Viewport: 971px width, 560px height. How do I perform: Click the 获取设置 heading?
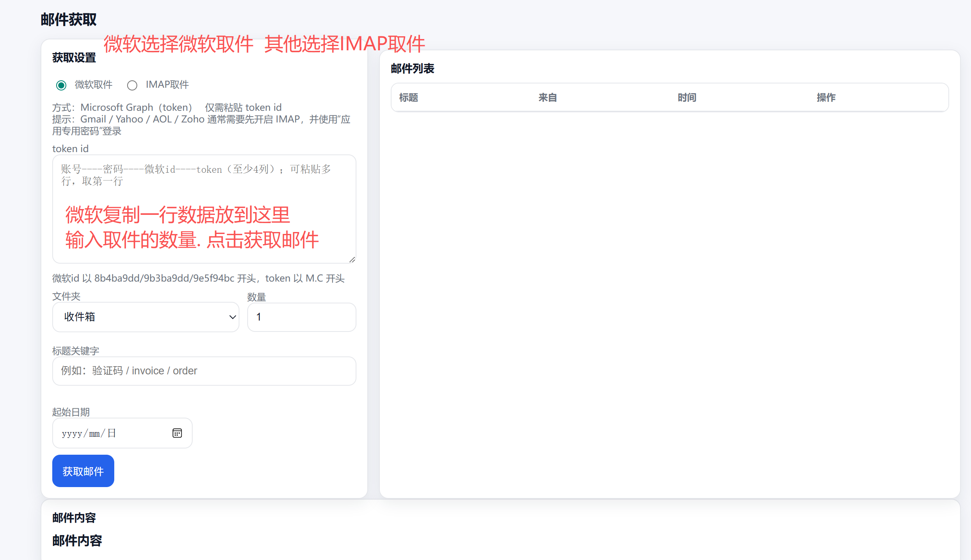click(74, 58)
